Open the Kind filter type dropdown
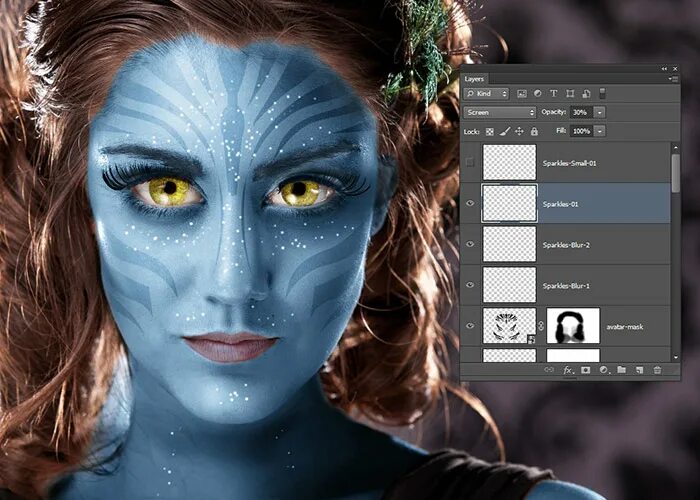Image resolution: width=700 pixels, height=500 pixels. click(487, 93)
